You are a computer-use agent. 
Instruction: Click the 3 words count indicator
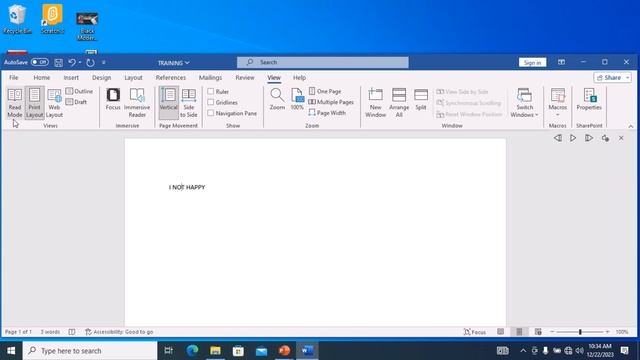tap(50, 332)
